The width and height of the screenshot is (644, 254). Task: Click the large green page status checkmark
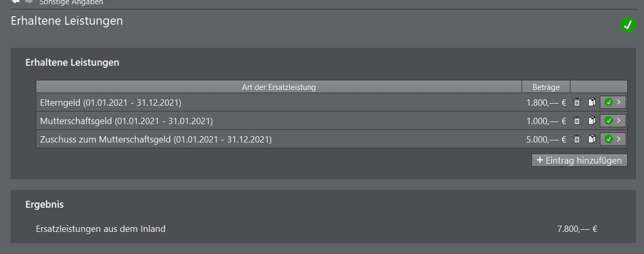[628, 25]
